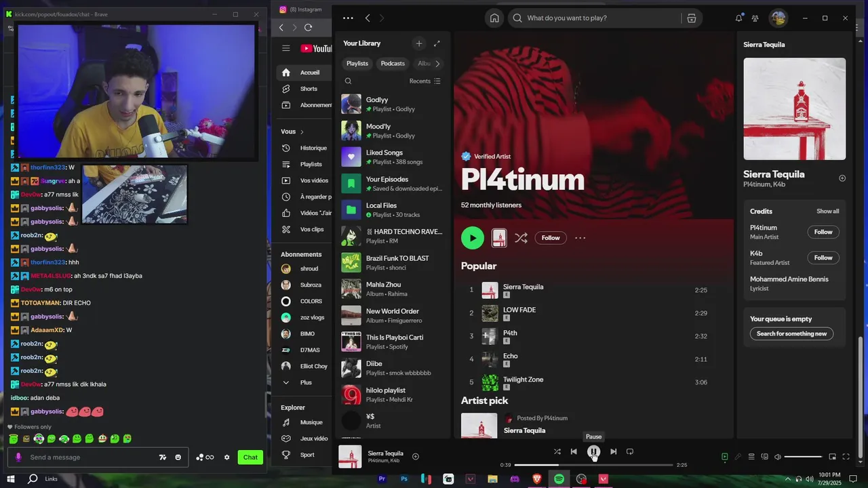Open the Brazil Funk TO BLAST playlist
The image size is (868, 488).
click(x=393, y=262)
